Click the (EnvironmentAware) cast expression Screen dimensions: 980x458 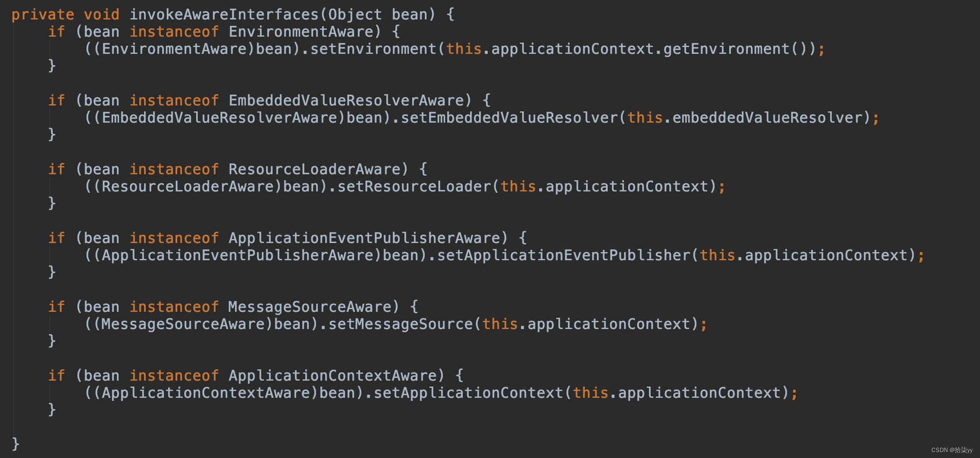click(x=174, y=49)
